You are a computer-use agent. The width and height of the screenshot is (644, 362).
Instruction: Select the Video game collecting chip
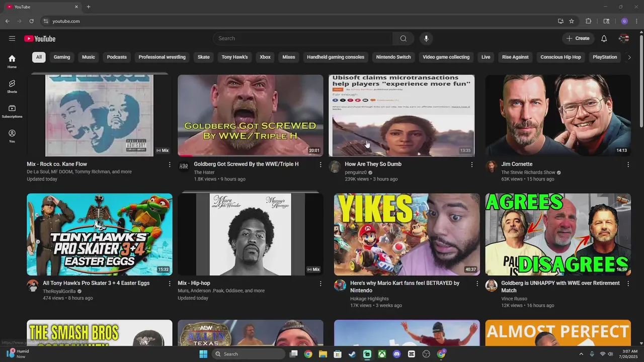pos(446,57)
